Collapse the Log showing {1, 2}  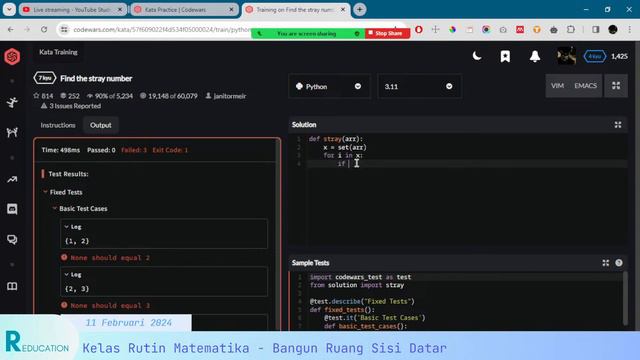pos(73,227)
